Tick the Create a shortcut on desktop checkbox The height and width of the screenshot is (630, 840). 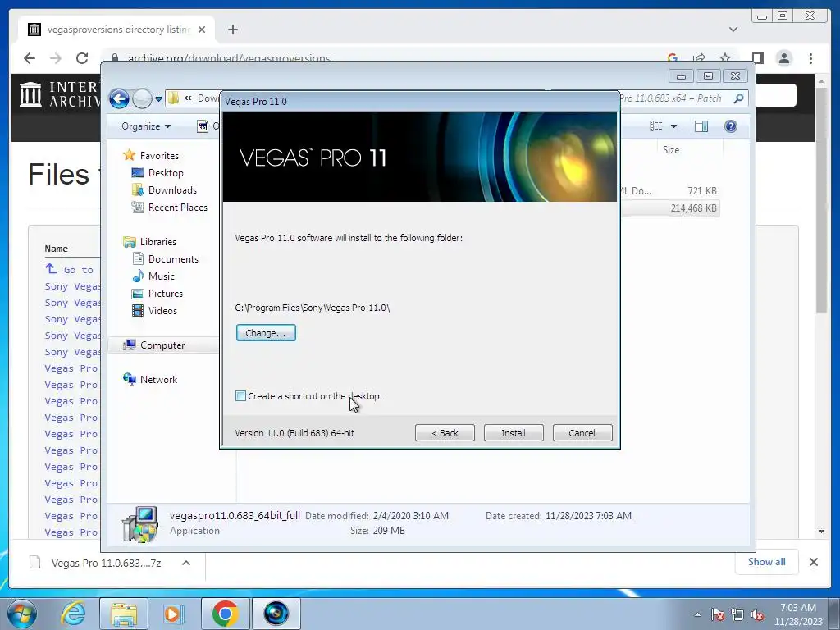(x=240, y=396)
